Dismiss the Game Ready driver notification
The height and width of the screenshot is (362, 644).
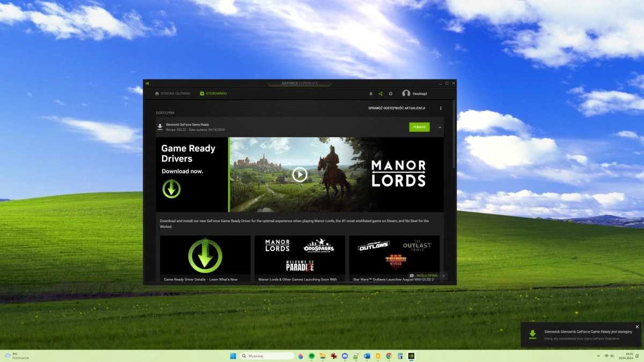636,326
